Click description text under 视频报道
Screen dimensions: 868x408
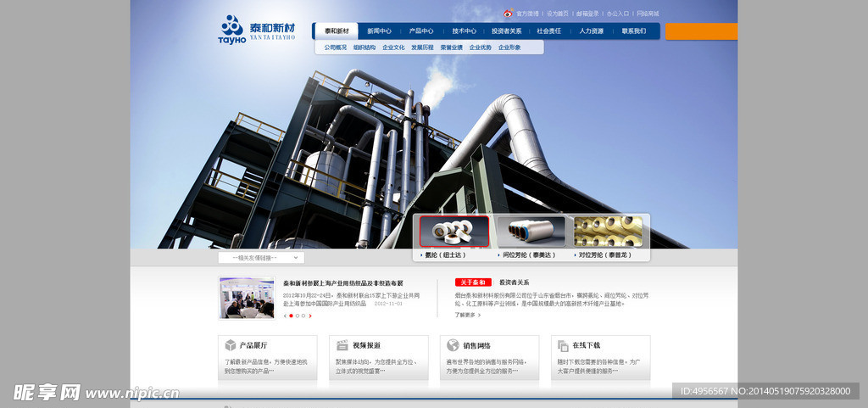(376, 366)
